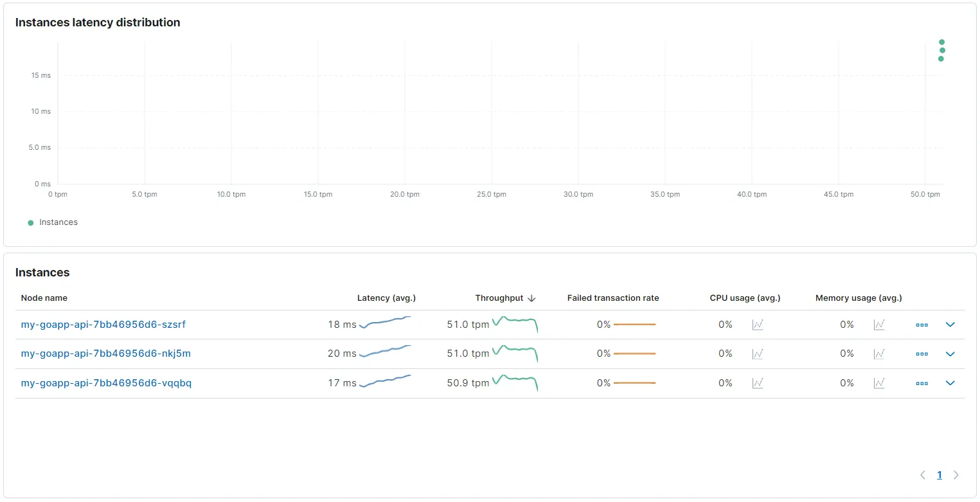Click CPU usage chart icon for nkj5m
Viewport: 980px width, 502px height.
(x=758, y=354)
